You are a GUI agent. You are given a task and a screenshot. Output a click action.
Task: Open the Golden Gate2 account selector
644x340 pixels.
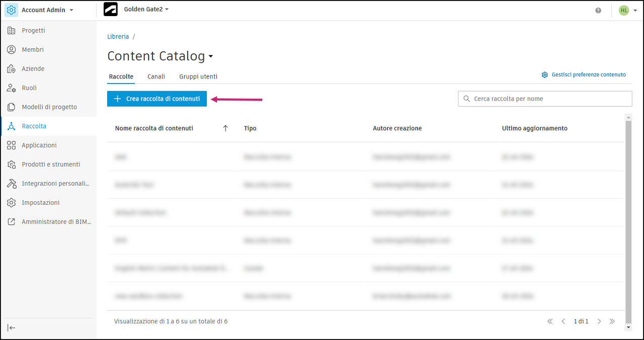[x=167, y=9]
